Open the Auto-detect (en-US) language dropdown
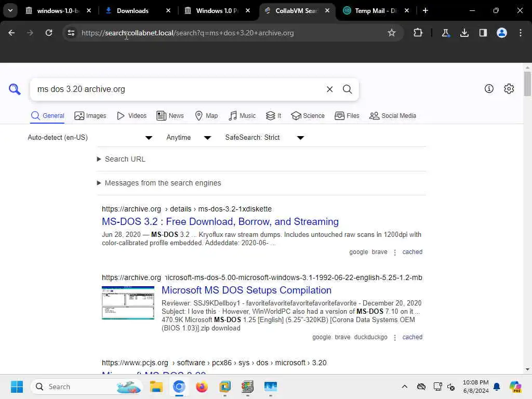 point(90,137)
